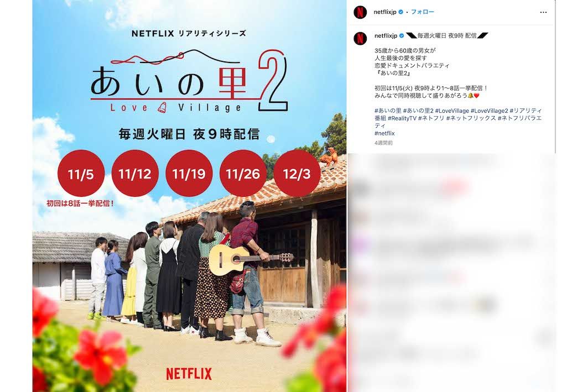
Task: Open the #RealityTV hashtag
Action: click(402, 118)
